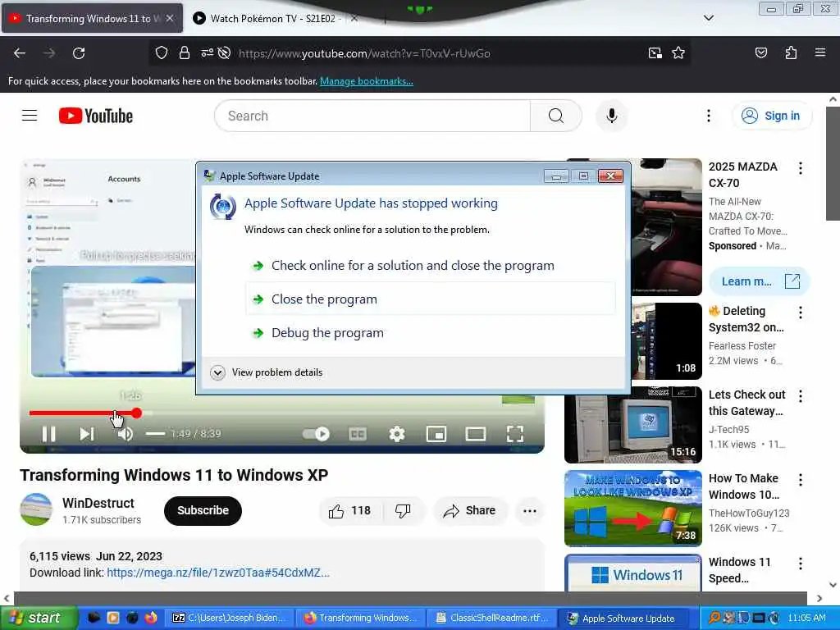Image resolution: width=840 pixels, height=630 pixels.
Task: Search with your voice microphone icon
Action: click(611, 116)
